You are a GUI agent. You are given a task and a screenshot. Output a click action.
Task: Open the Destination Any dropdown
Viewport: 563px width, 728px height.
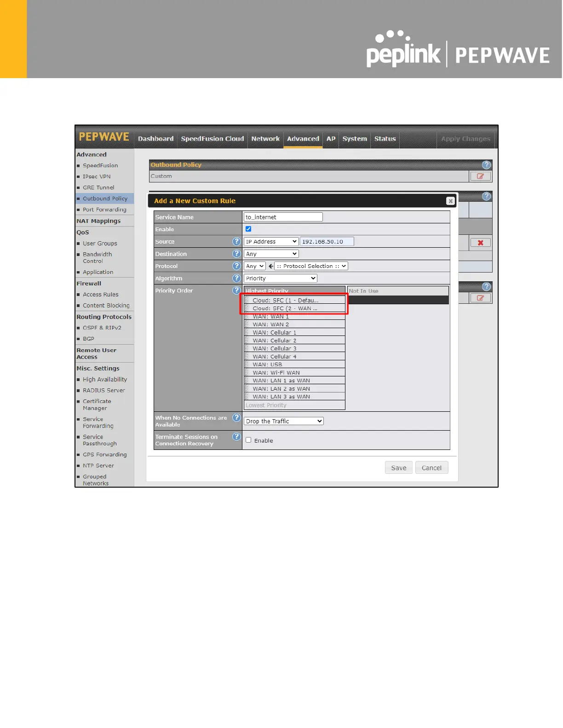click(271, 254)
